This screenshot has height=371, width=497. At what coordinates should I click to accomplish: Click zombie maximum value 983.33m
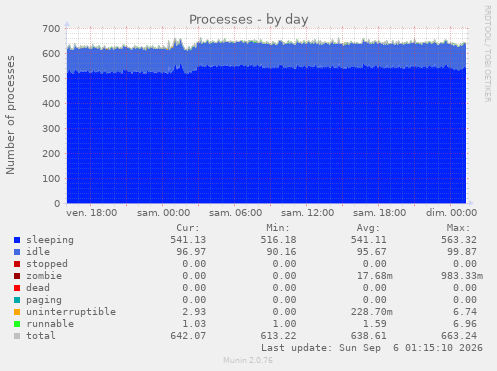[462, 276]
